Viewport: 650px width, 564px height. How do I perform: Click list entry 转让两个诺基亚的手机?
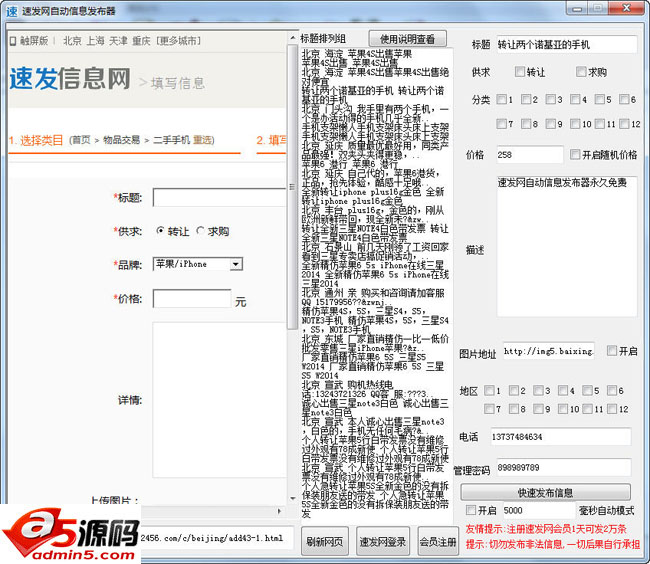click(372, 95)
